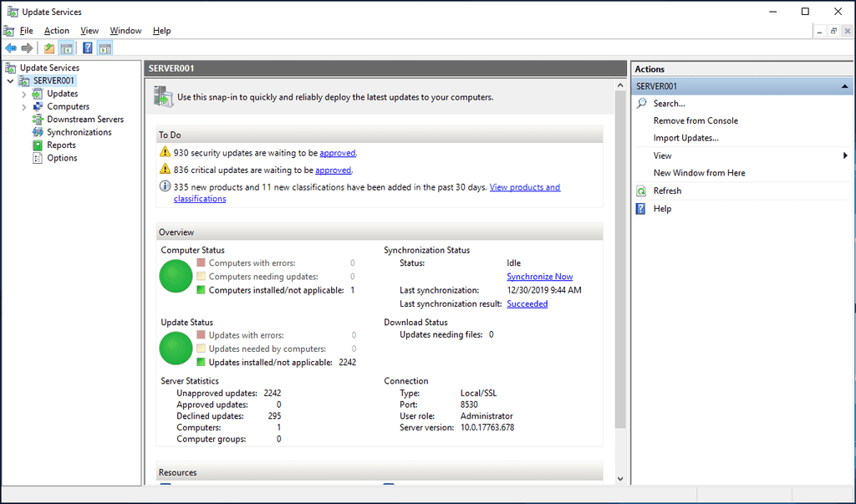The height and width of the screenshot is (504, 856).
Task: Open the View products and classifications link
Action: click(525, 187)
